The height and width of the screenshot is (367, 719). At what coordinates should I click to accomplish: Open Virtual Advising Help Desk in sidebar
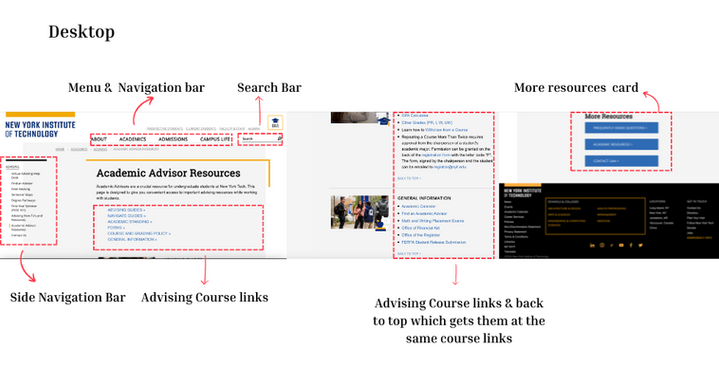(26, 175)
